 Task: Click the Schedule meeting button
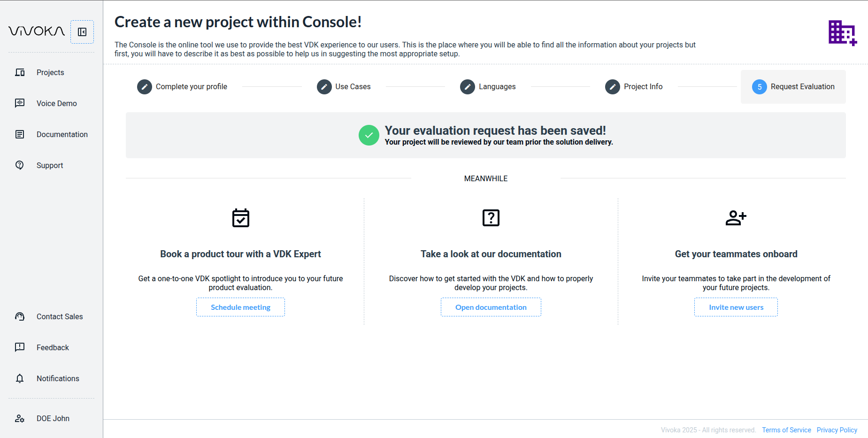point(240,307)
